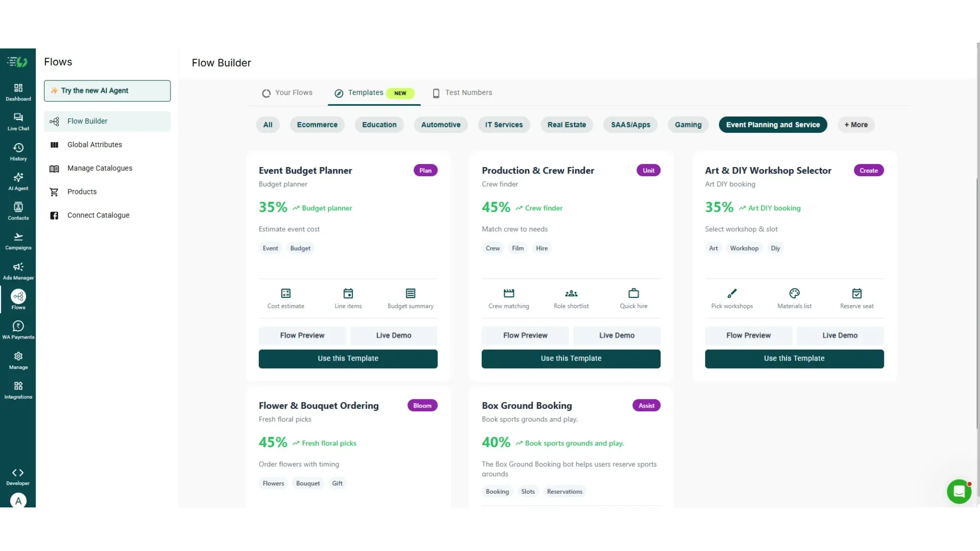
Task: Click the Workshop tag
Action: tap(744, 248)
